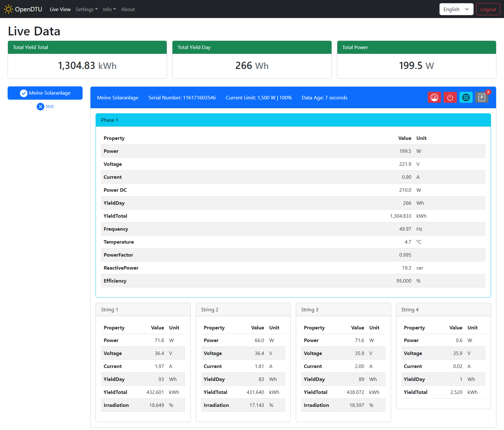Viewport: 504px width, 430px height.
Task: Click the red badge showing 2
Action: (x=488, y=92)
